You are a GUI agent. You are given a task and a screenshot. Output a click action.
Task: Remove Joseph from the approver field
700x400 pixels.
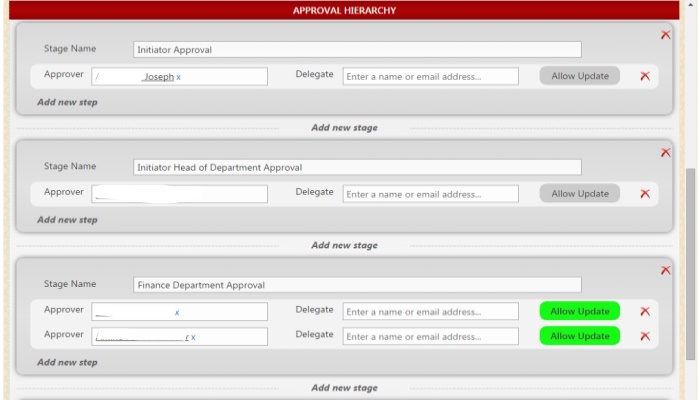point(179,77)
